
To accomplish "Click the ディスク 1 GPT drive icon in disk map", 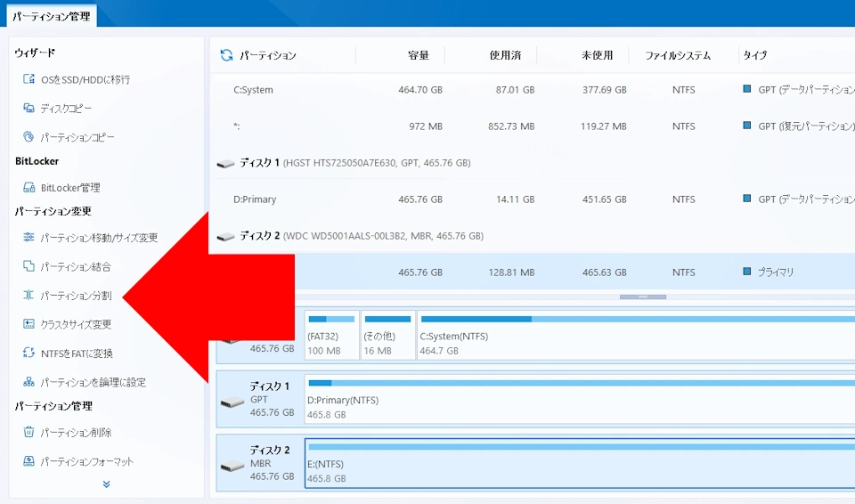I will pyautogui.click(x=232, y=402).
